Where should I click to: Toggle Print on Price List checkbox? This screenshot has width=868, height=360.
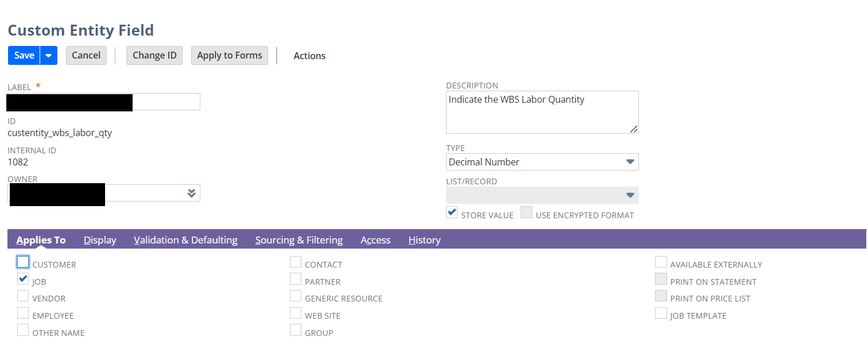[661, 296]
